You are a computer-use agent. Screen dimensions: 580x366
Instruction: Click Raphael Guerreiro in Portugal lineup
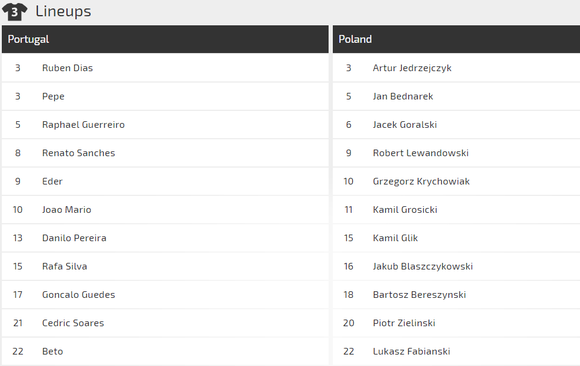pos(83,125)
